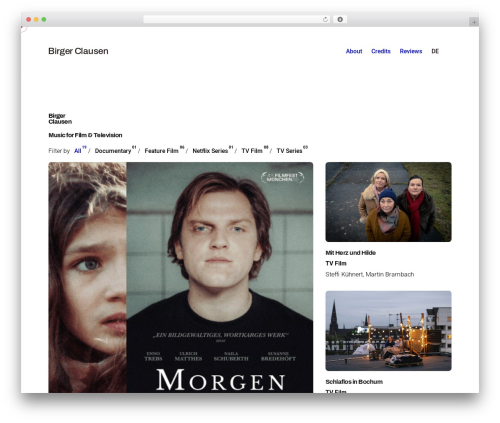Click the browser reload icon
The image size is (500, 423).
tap(325, 20)
